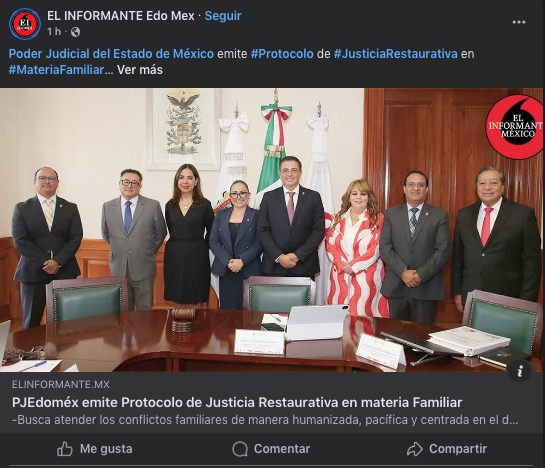The width and height of the screenshot is (545, 468).
Task: Click the share arrow Compartir icon
Action: (x=415, y=449)
